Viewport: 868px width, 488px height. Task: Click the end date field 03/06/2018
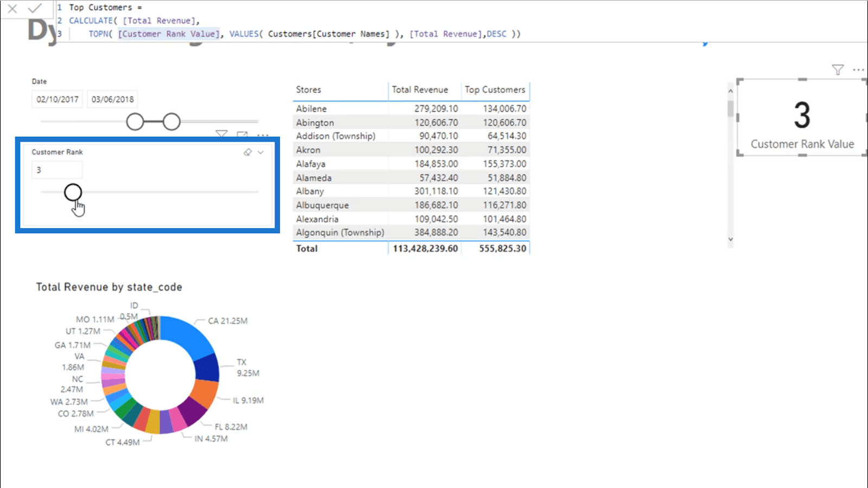(x=112, y=99)
